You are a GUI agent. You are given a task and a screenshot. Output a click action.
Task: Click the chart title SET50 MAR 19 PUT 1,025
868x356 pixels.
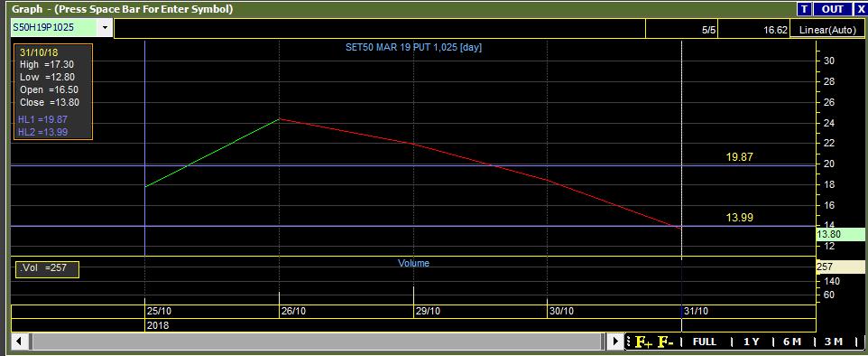pos(413,48)
